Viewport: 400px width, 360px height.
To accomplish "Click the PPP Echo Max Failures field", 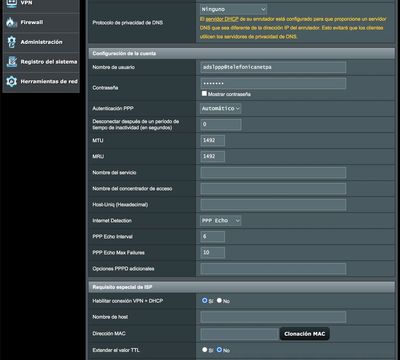I will click(213, 252).
